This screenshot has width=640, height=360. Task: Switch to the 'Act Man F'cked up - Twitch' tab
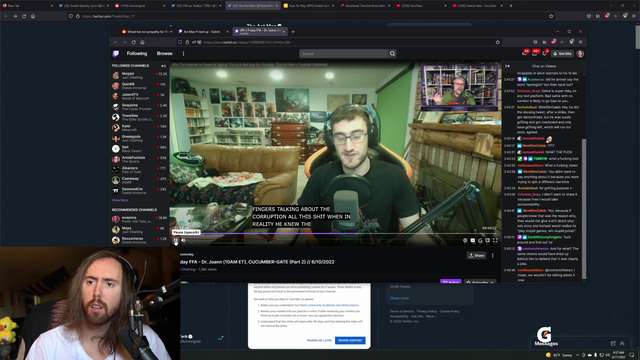click(x=203, y=31)
